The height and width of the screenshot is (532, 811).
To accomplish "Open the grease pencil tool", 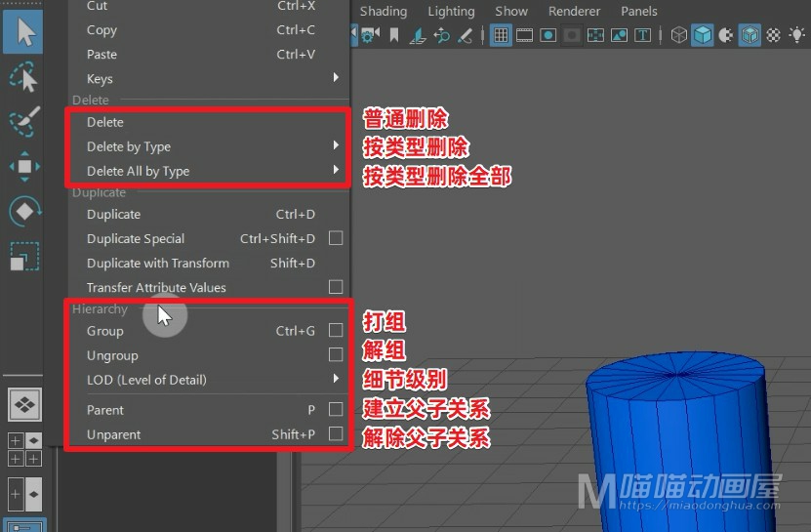I will tap(465, 35).
